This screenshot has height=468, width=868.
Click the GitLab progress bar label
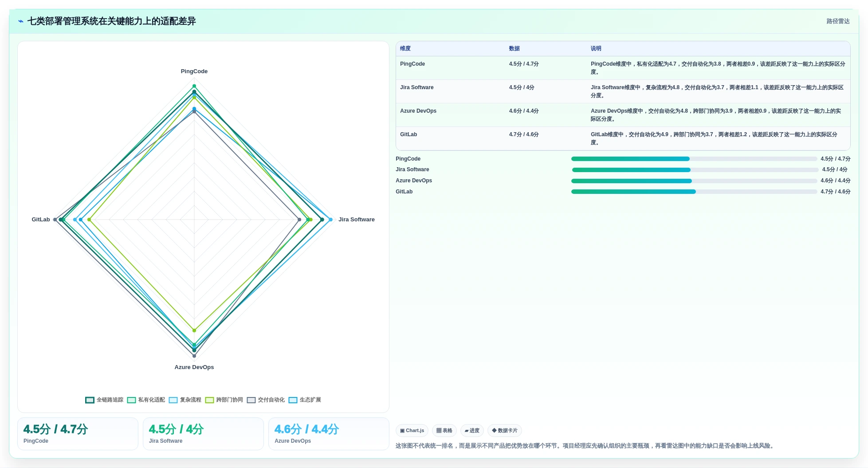pyautogui.click(x=404, y=192)
